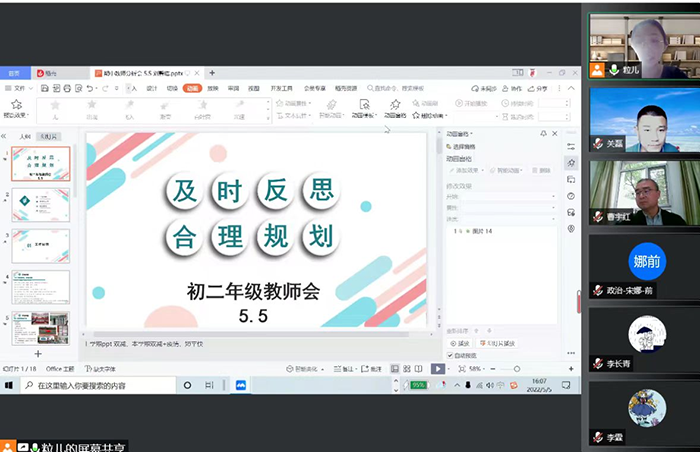Open Text Properties dropdown
Screen dimensions: 700x452
[x=294, y=116]
